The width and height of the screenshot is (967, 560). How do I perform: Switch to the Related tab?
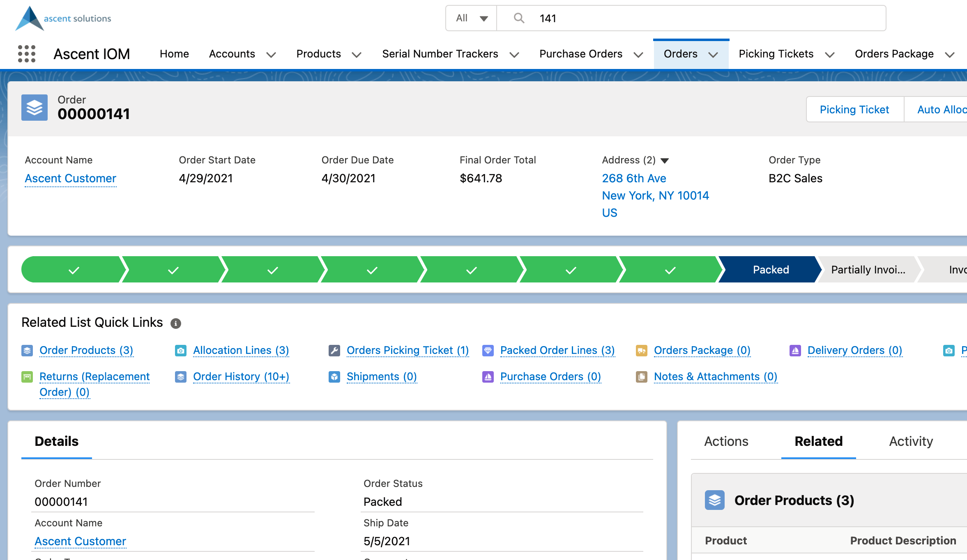pos(818,441)
